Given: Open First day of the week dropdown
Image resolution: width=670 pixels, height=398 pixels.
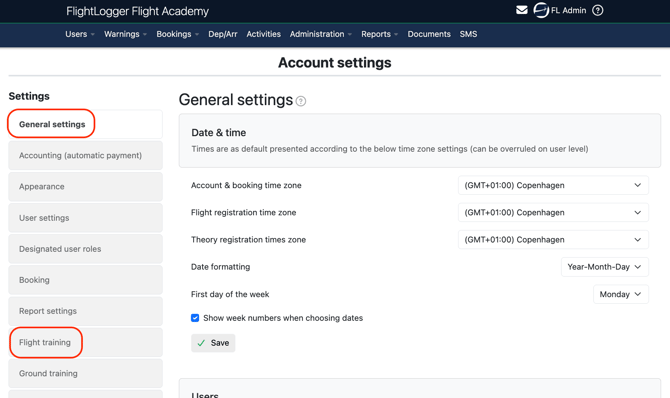Looking at the screenshot, I should point(620,294).
